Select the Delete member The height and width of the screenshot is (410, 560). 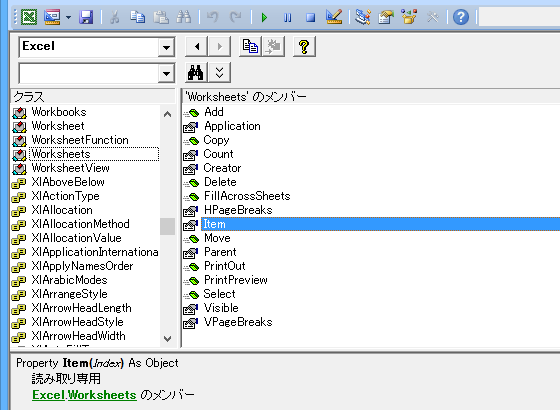tap(220, 182)
